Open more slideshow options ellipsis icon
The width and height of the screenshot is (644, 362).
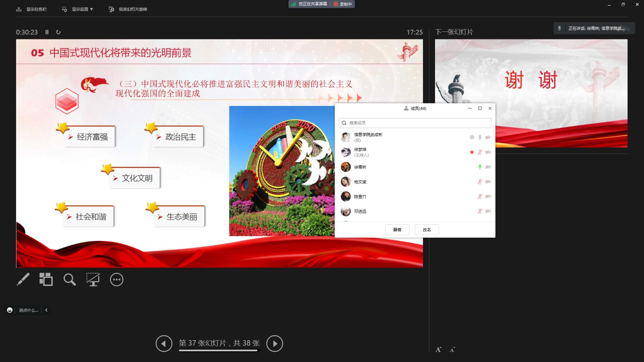[x=117, y=280]
